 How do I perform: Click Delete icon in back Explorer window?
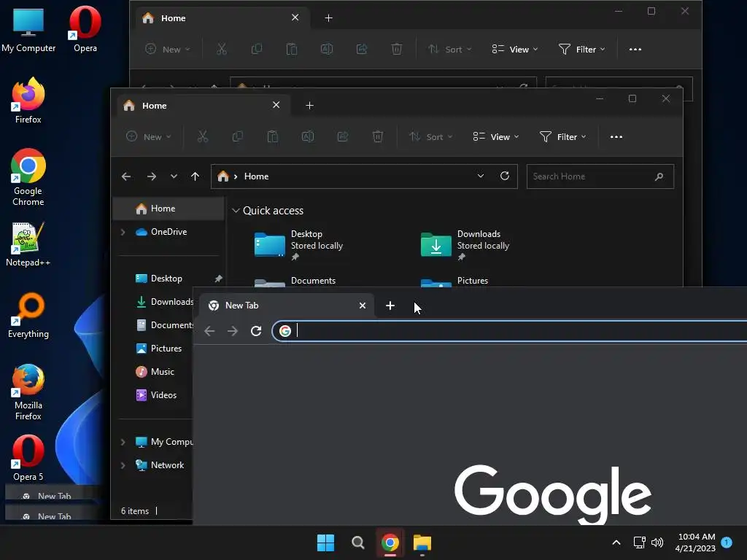[397, 49]
